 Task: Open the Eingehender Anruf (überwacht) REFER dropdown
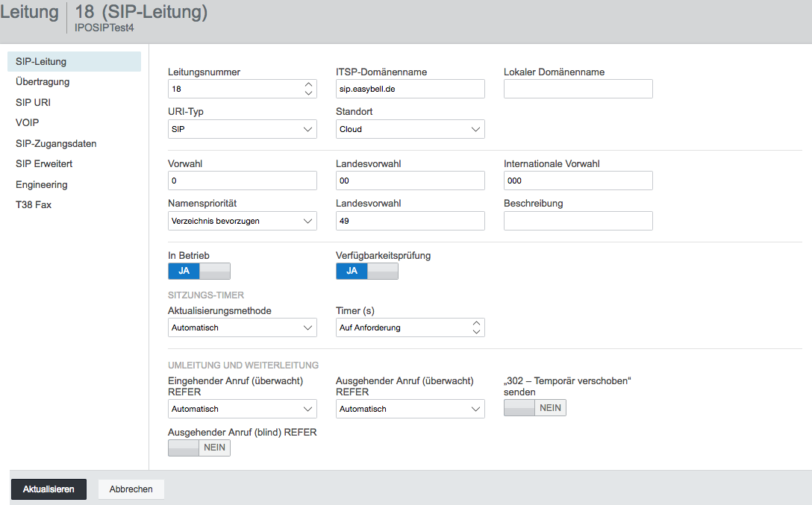(x=243, y=409)
